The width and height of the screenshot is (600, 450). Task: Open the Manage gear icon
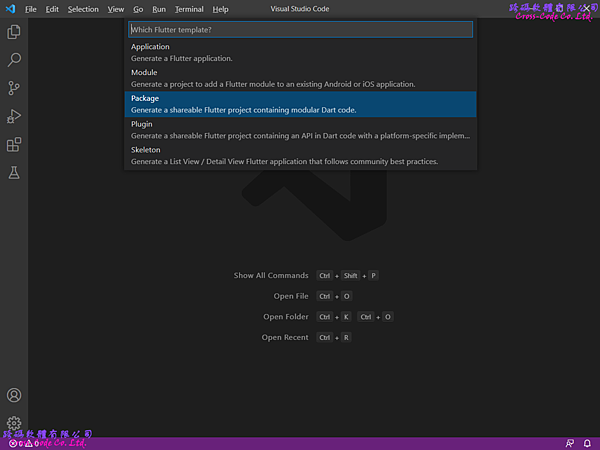click(14, 423)
